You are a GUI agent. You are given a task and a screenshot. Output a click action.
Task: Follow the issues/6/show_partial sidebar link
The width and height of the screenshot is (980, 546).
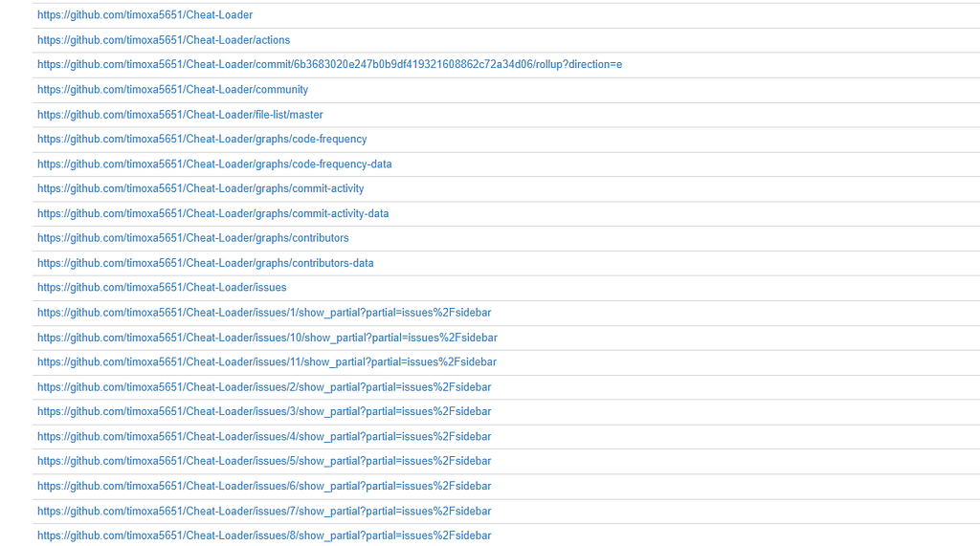(264, 486)
